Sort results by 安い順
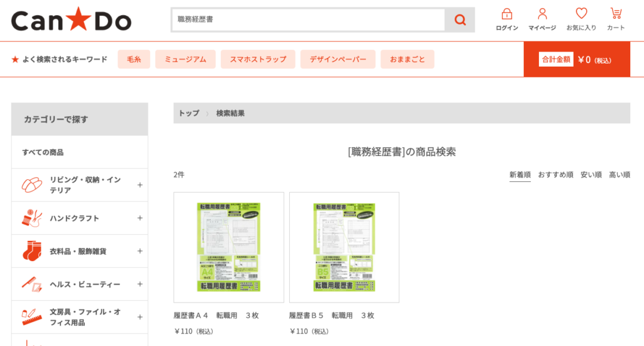This screenshot has width=644, height=346. tap(591, 174)
